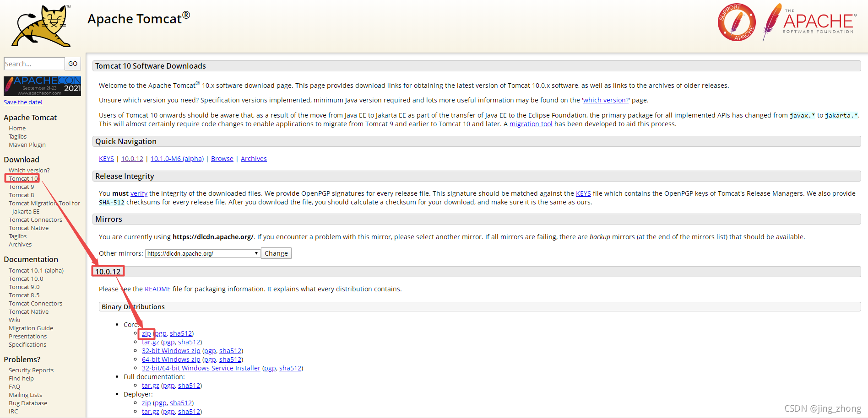Screen dimensions: 868x418
Task: Click Browse in Quick Navigation
Action: pos(222,159)
